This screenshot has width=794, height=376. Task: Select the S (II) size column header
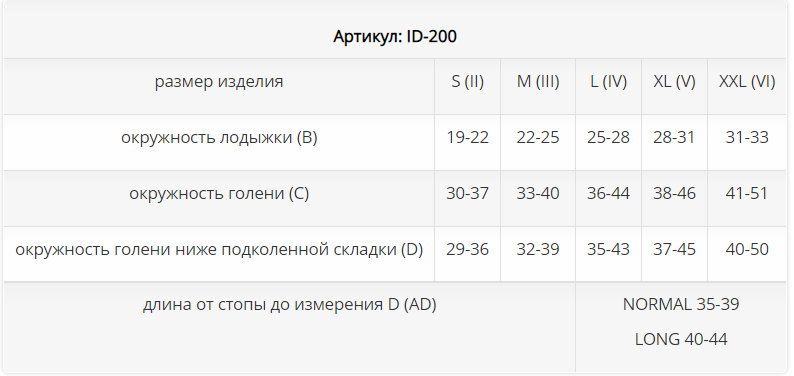click(467, 81)
